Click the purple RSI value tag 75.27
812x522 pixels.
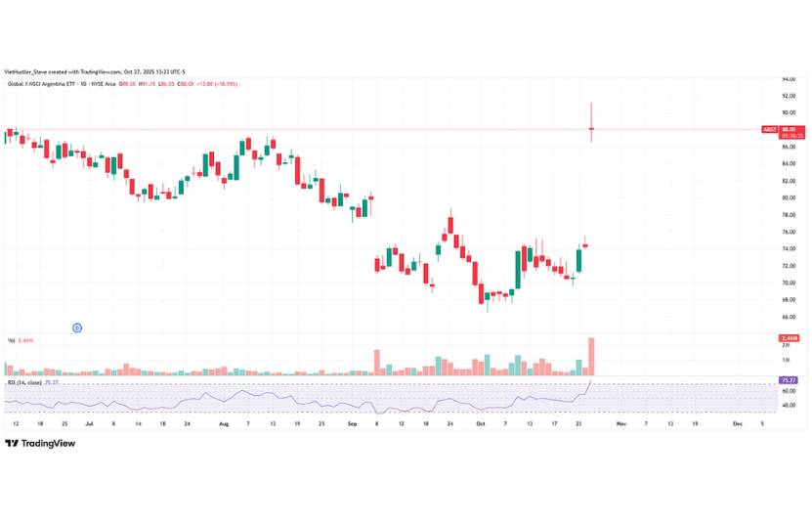790,379
